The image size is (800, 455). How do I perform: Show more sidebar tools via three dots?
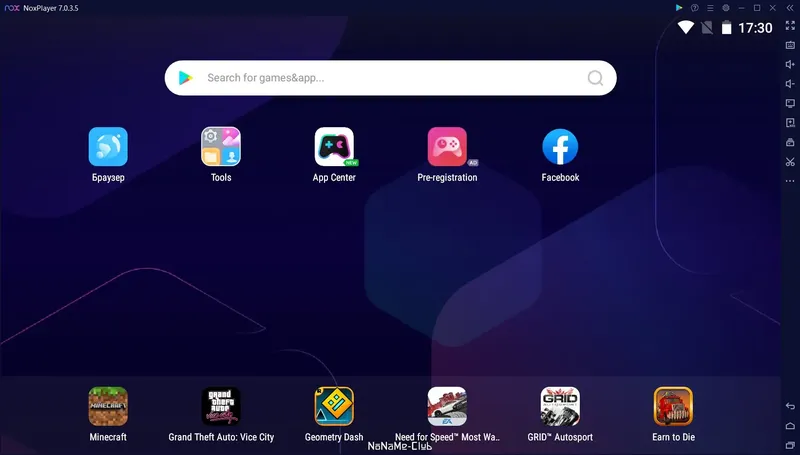(x=790, y=181)
